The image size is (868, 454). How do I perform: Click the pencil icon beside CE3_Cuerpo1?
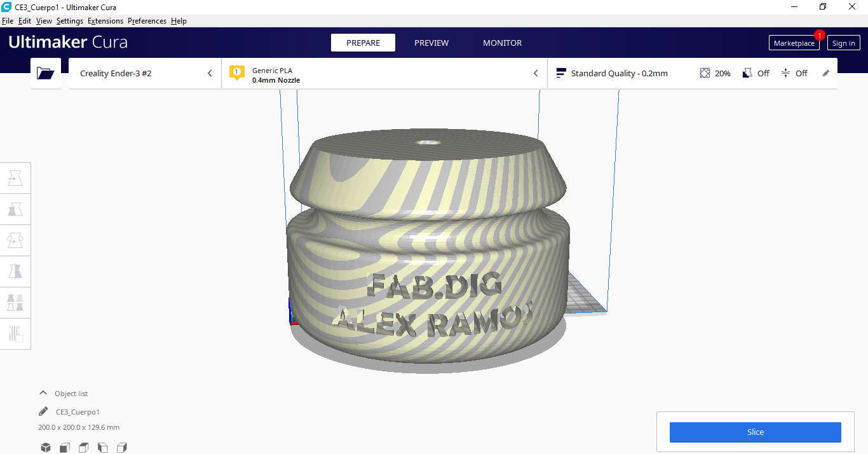click(x=43, y=411)
